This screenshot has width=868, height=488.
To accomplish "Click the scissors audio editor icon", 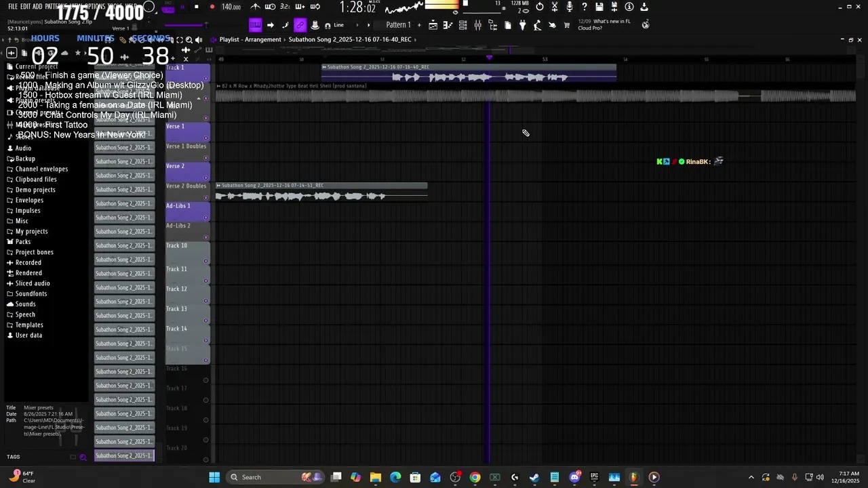I will click(555, 7).
